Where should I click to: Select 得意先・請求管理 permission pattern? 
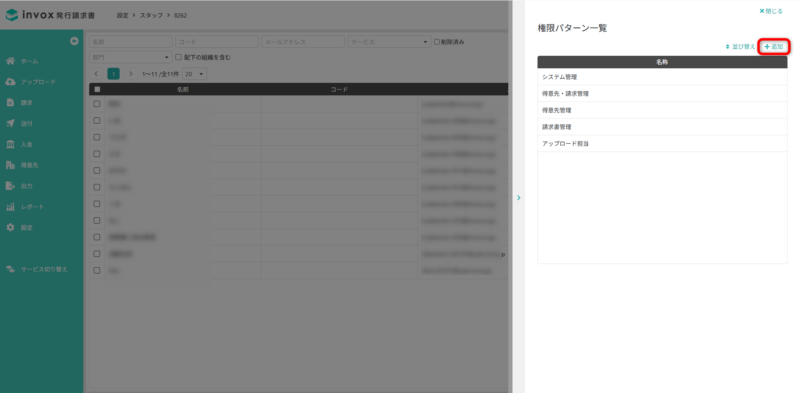(662, 94)
